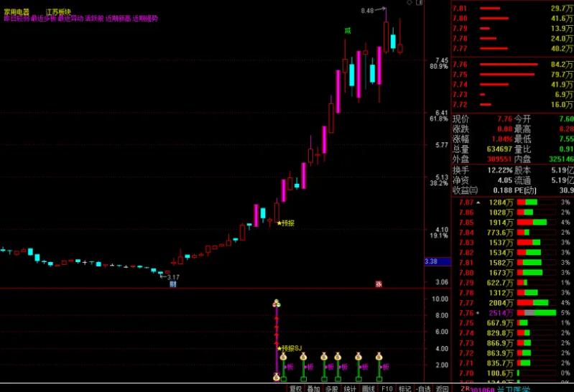Open the 家用电器 industry link
This screenshot has height=392, width=574.
point(12,12)
